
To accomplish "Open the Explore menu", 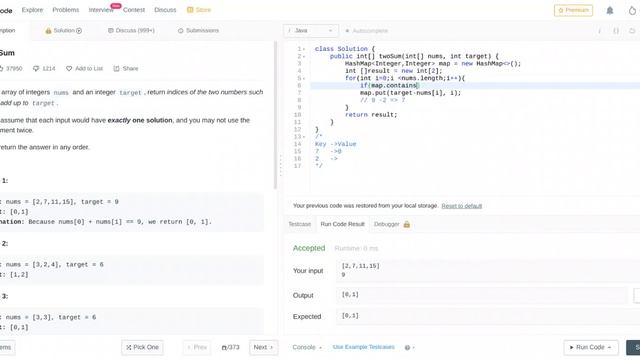I will 32,10.
